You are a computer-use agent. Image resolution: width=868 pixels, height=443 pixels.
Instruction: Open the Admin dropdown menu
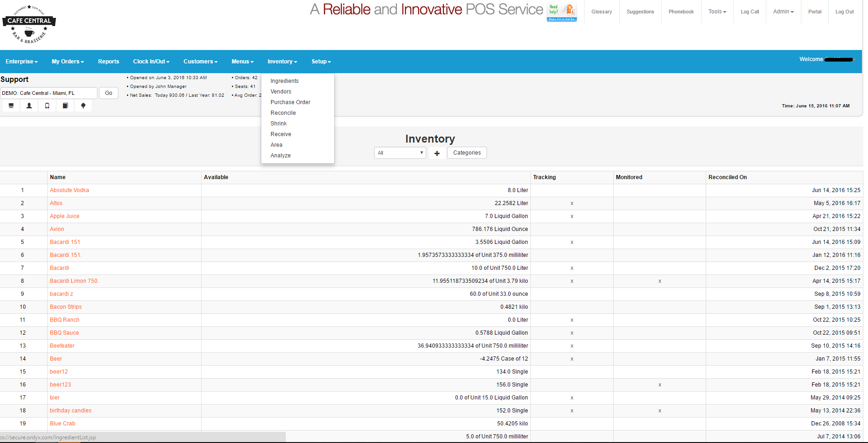coord(783,12)
